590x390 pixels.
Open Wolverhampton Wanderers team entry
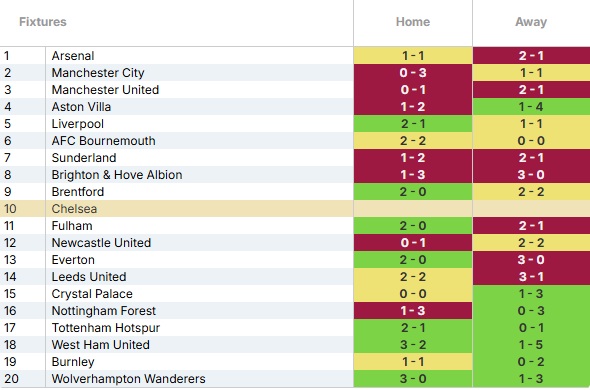tap(128, 379)
